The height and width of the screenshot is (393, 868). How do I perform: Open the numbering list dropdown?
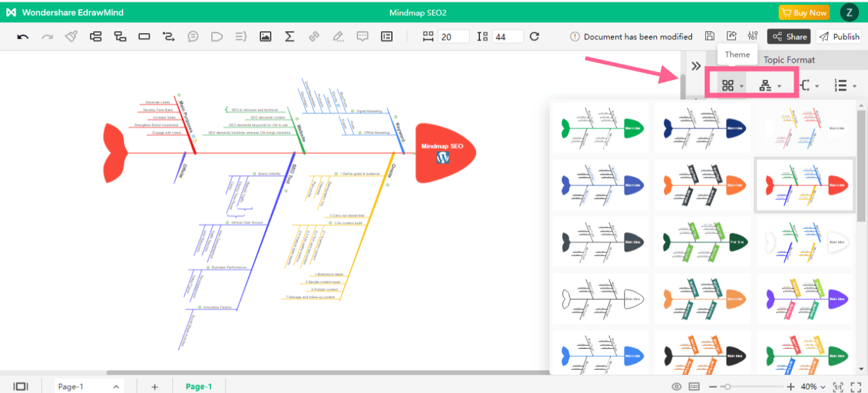(845, 85)
